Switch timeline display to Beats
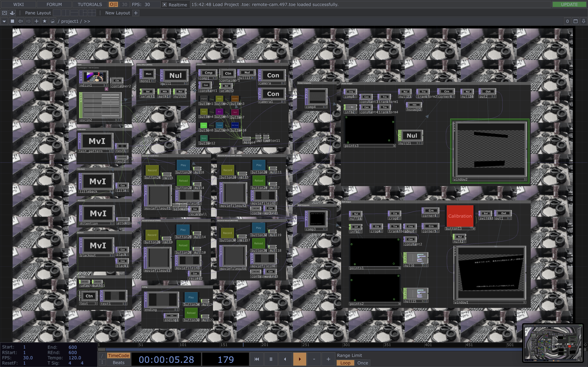This screenshot has width=588, height=367. tap(118, 363)
